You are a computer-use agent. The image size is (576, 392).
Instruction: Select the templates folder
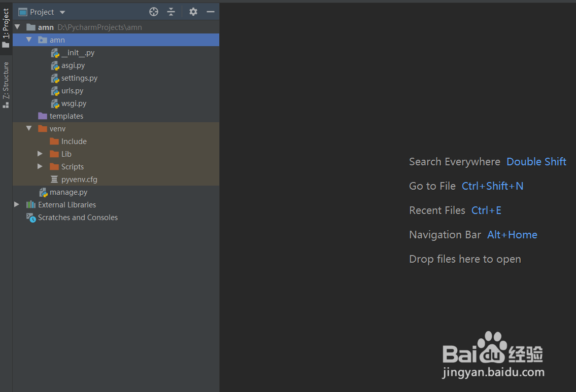(66, 116)
